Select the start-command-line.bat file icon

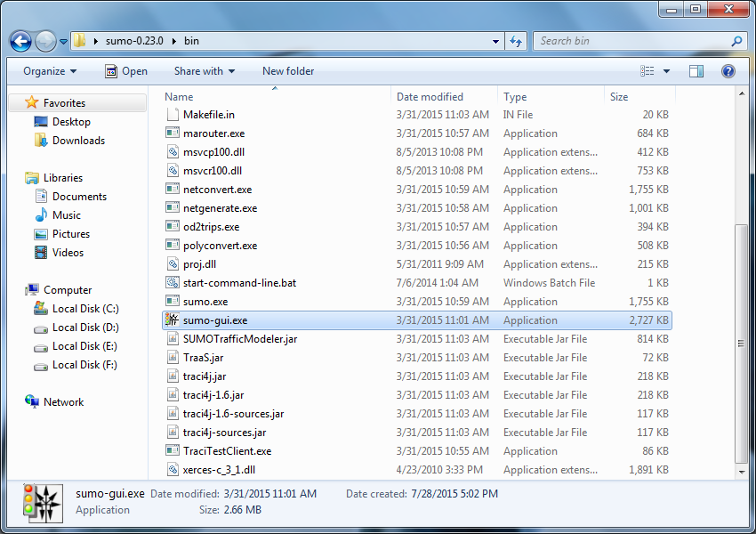point(173,283)
